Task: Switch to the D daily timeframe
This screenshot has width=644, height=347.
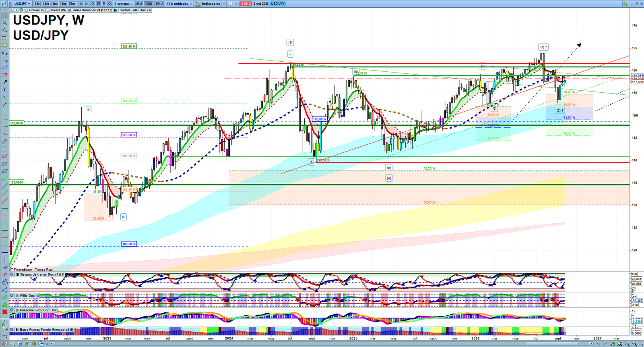Action: pyautogui.click(x=93, y=4)
